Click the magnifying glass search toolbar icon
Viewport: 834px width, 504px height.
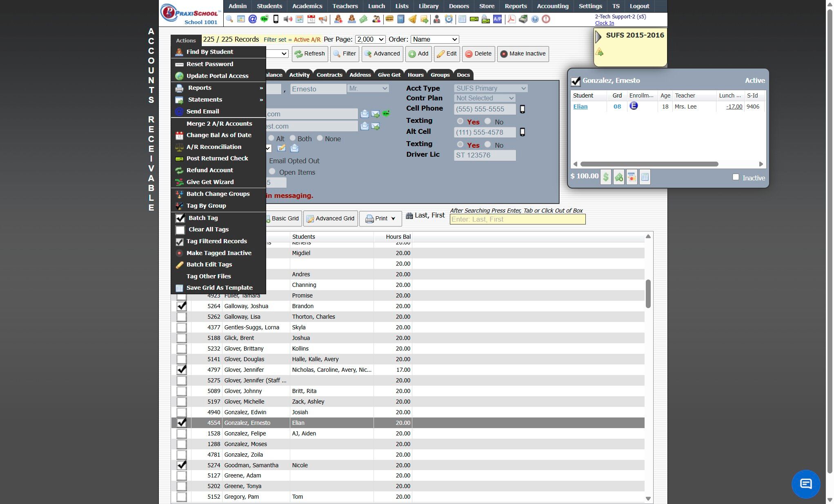point(229,19)
